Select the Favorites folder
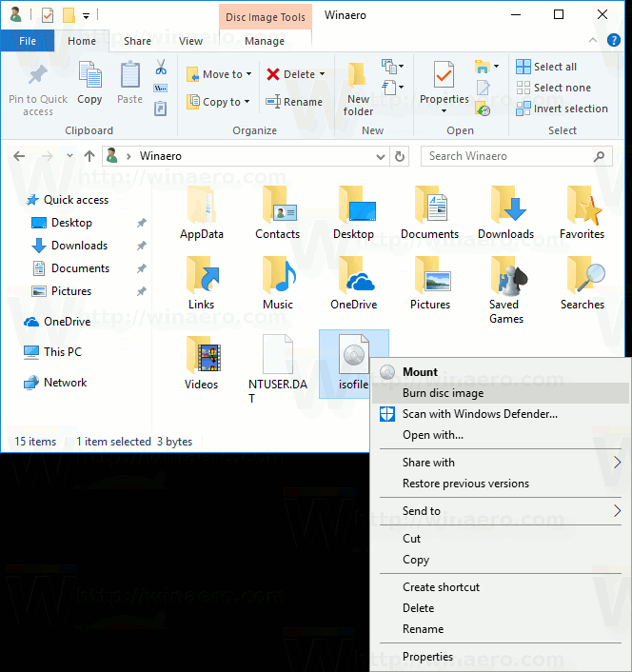Image resolution: width=632 pixels, height=672 pixels. pyautogui.click(x=582, y=212)
